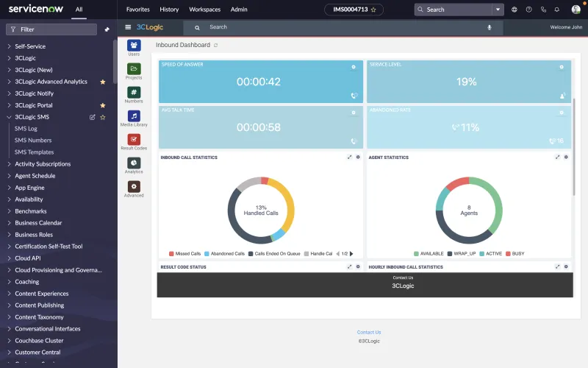Open SMS Templates module
The image size is (588, 368).
click(34, 152)
